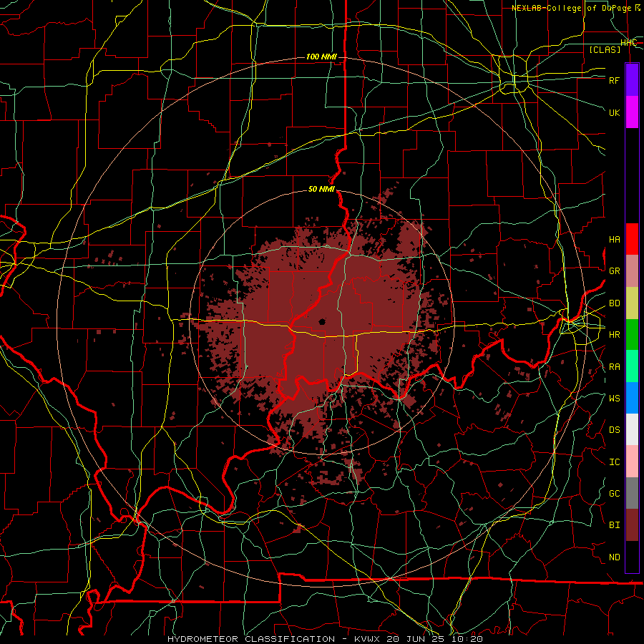Pick the bright red HA legend swatch
644x644 pixels.
[x=632, y=239]
